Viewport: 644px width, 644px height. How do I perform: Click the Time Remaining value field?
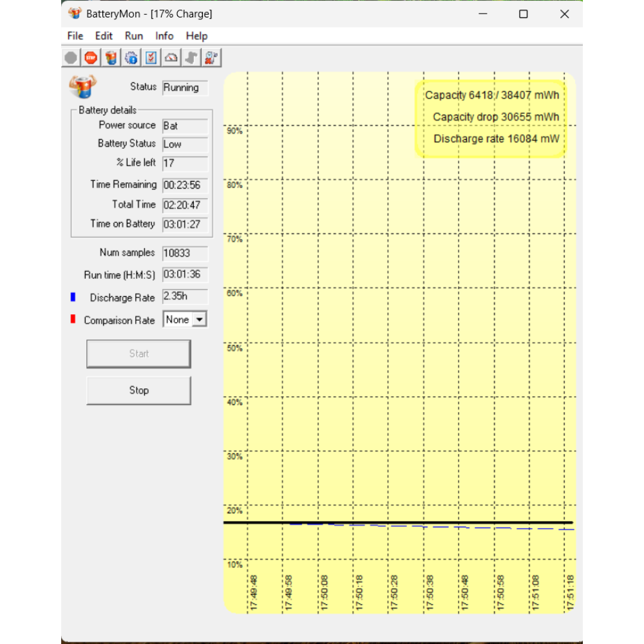pos(185,185)
